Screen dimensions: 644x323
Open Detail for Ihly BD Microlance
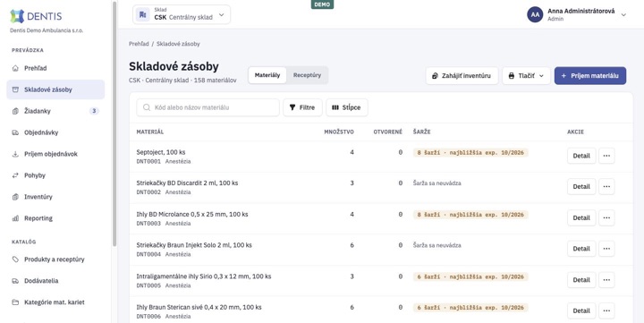click(581, 217)
